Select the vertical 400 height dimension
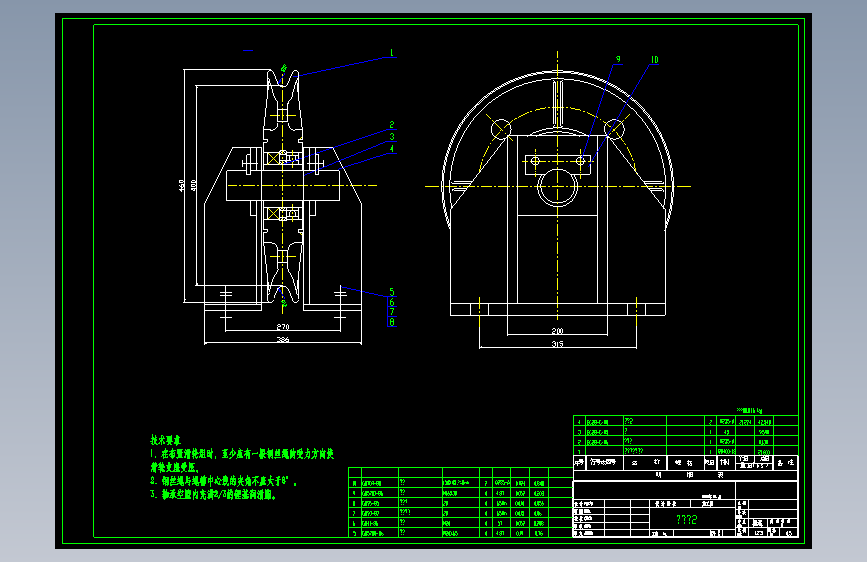The height and width of the screenshot is (562, 867). pos(194,185)
